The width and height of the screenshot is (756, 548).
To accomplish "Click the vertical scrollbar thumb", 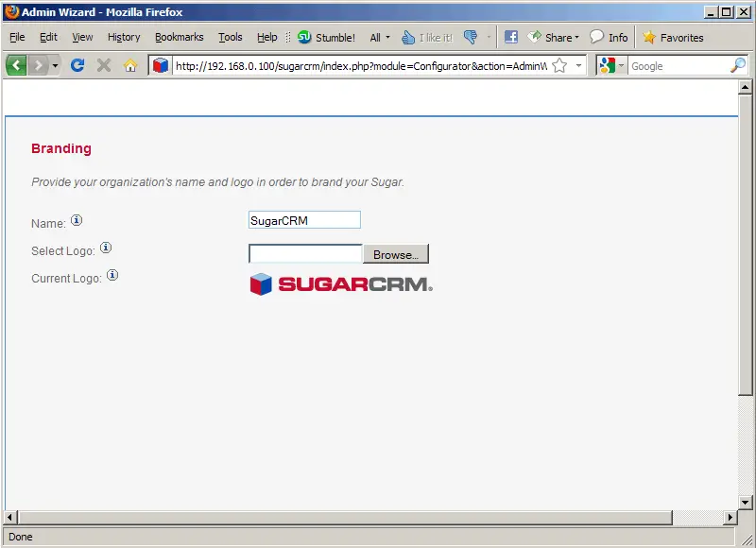I will 745,245.
